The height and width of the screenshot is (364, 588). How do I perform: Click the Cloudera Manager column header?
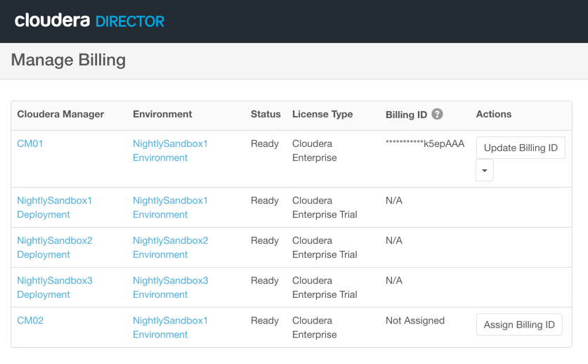click(60, 114)
